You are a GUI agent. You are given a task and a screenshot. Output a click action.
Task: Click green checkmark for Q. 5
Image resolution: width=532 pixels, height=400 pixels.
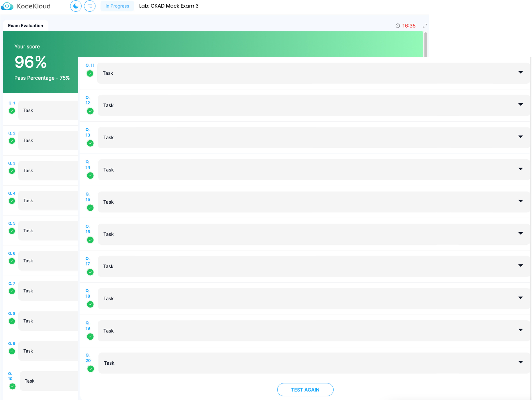[12, 231]
